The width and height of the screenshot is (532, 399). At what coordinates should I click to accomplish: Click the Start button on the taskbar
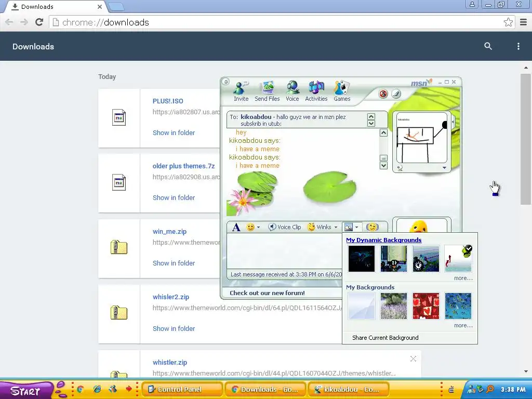coord(26,390)
